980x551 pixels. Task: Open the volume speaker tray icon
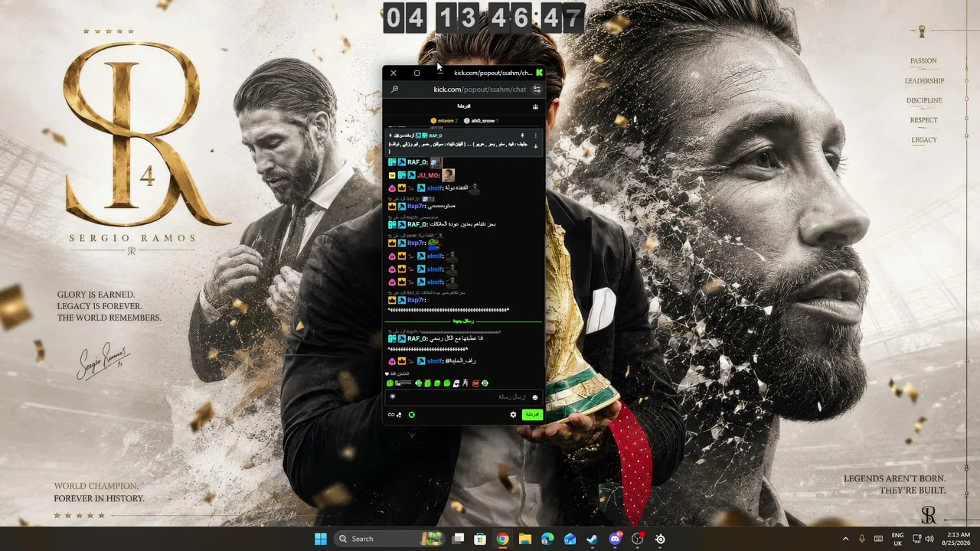929,539
